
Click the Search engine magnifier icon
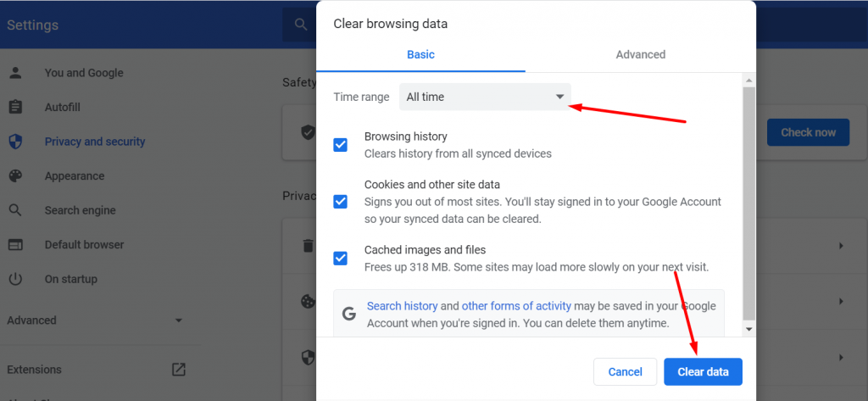(x=15, y=210)
